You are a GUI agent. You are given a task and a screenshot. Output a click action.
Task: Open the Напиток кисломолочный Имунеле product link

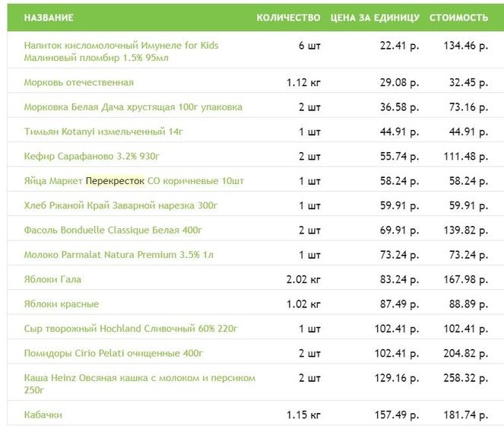click(121, 52)
